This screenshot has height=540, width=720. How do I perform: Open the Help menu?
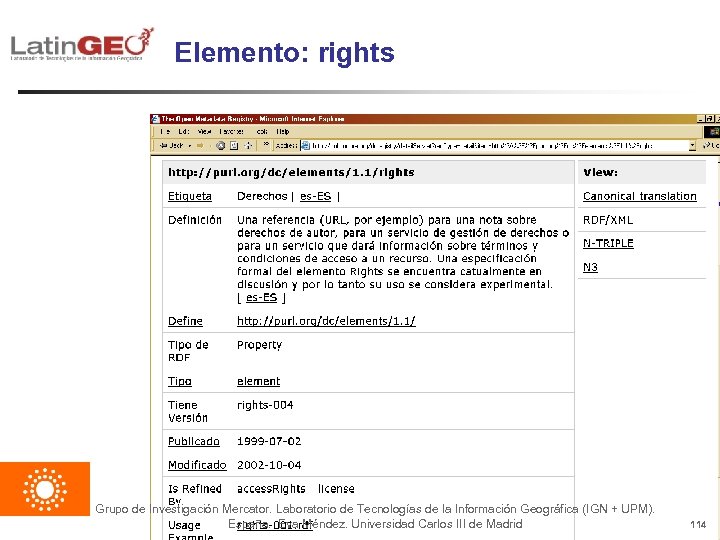click(x=282, y=131)
